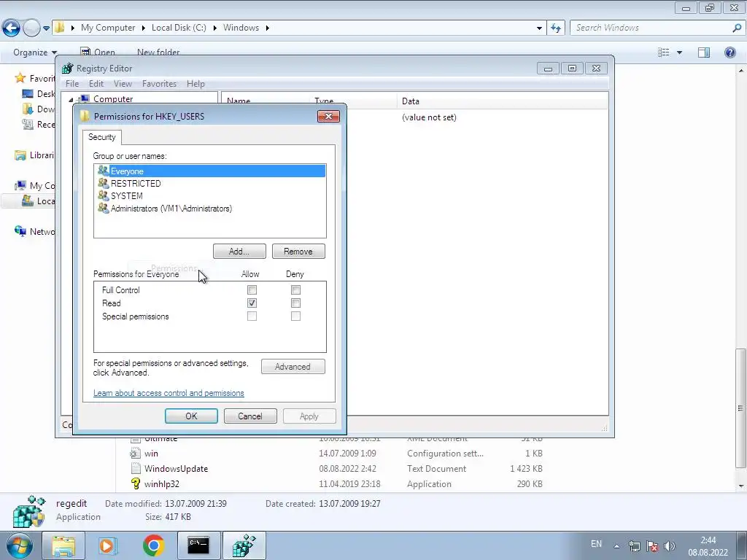
Task: Click the Network icon in the sidebar
Action: point(20,231)
